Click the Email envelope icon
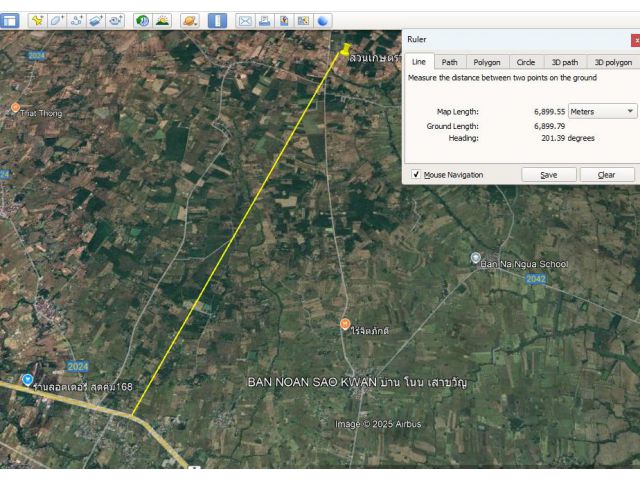 pyautogui.click(x=245, y=21)
